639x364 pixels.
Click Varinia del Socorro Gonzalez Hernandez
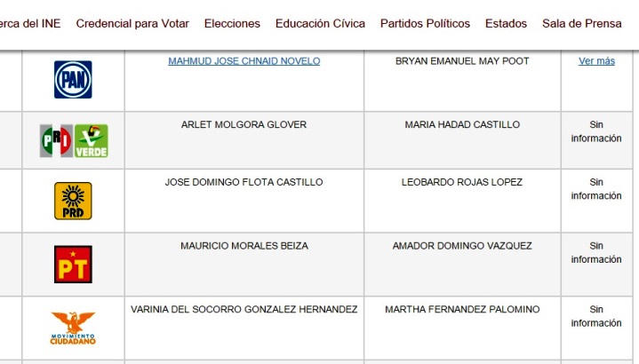click(x=244, y=310)
